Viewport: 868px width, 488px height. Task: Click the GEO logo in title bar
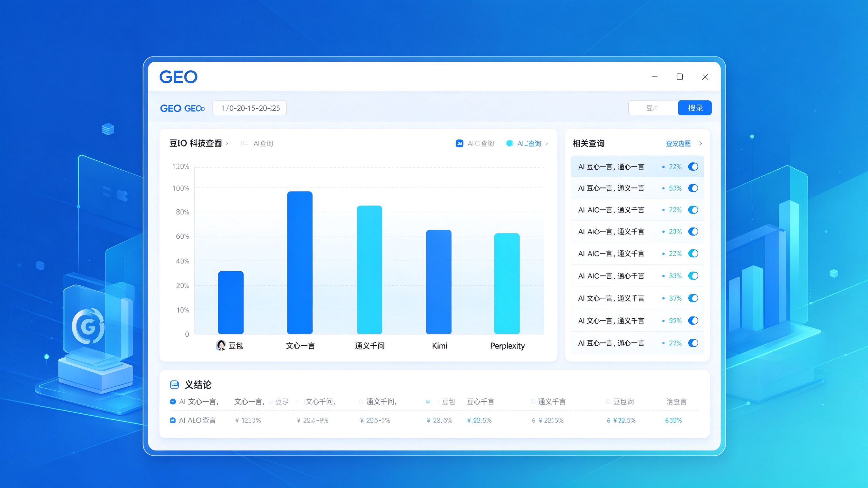point(178,77)
